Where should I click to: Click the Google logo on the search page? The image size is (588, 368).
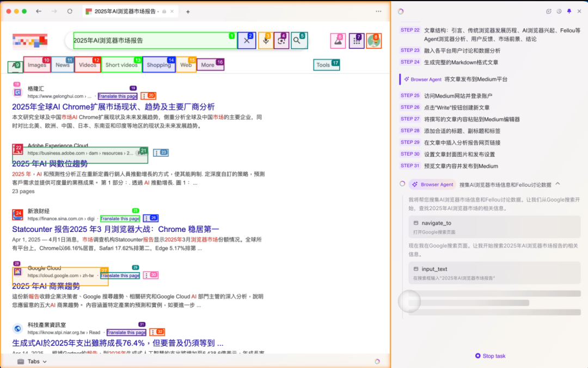coord(30,41)
